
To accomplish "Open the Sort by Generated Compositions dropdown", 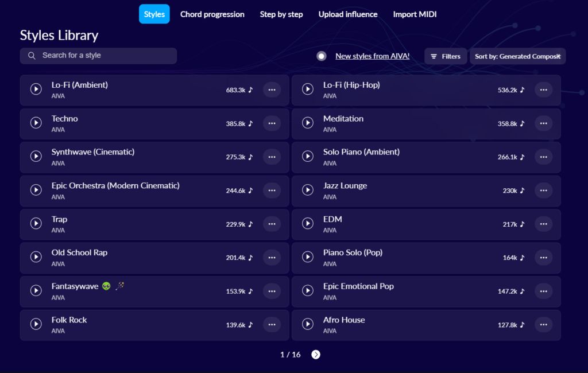I will [517, 56].
